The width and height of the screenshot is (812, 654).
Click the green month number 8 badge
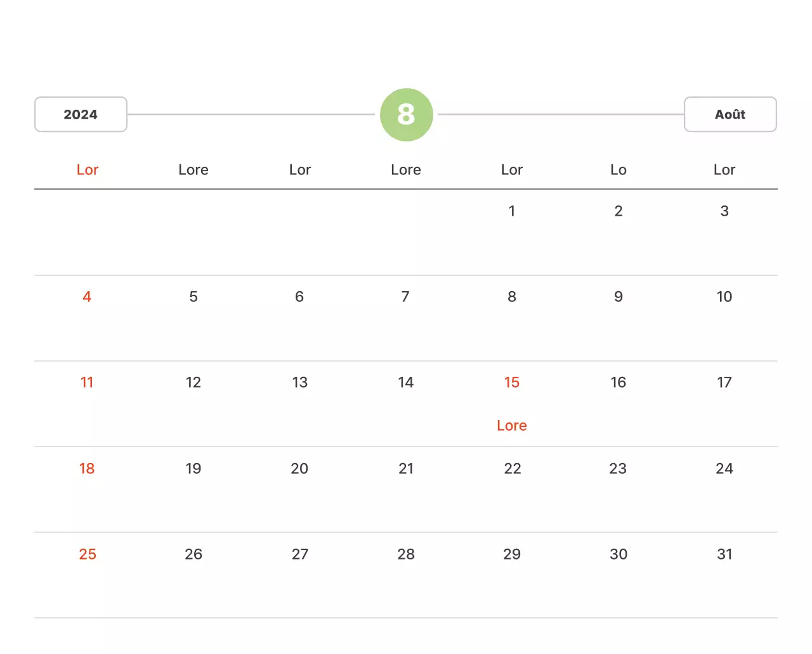click(x=406, y=115)
